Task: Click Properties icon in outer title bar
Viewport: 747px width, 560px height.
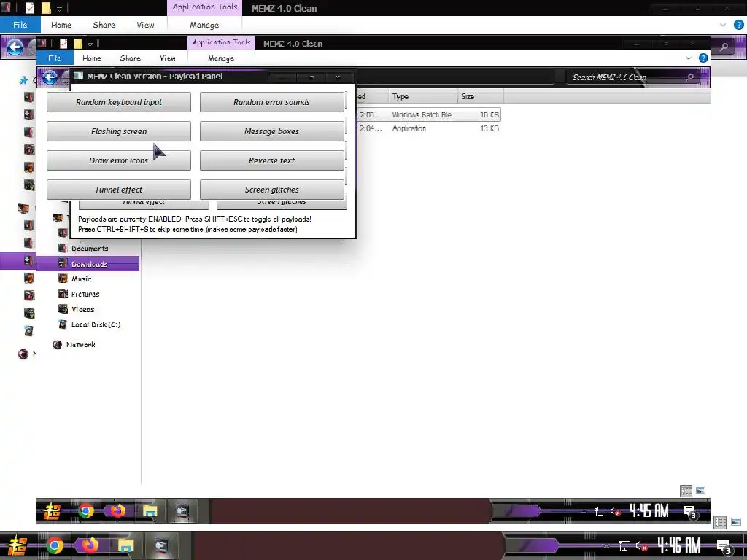Action: (x=30, y=8)
